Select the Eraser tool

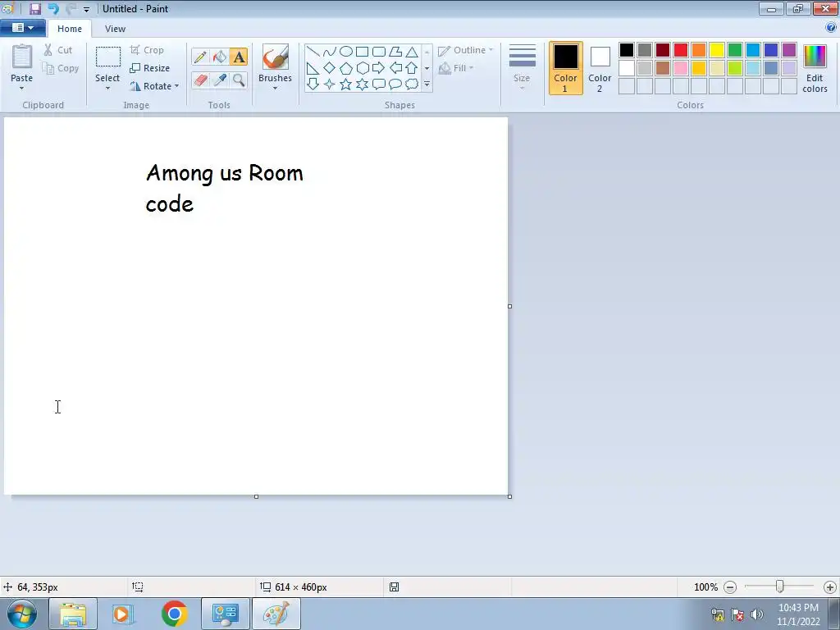point(200,80)
